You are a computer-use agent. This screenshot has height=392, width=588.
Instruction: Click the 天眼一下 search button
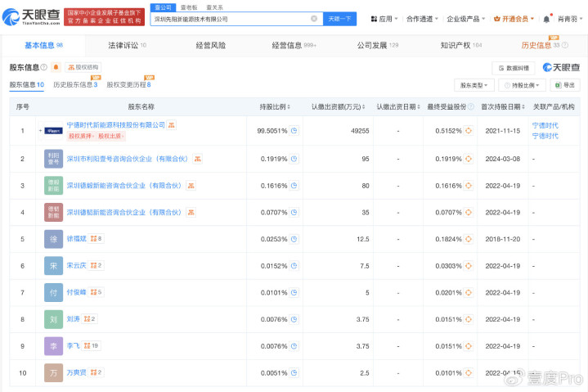[x=339, y=19]
